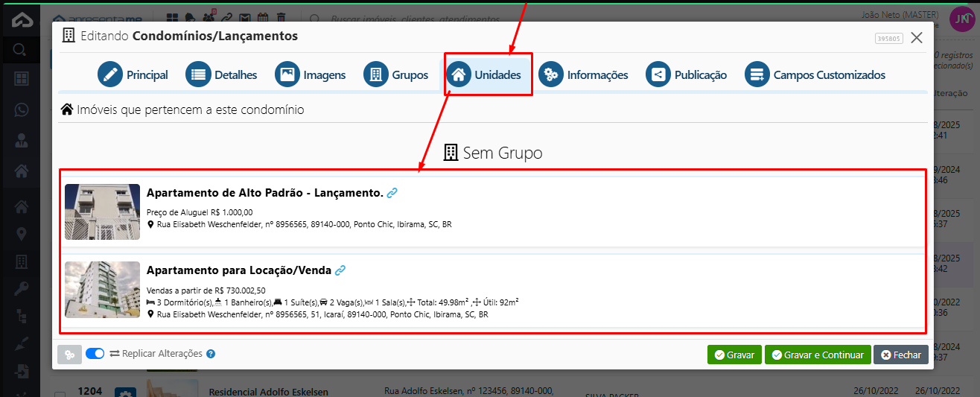The height and width of the screenshot is (397, 980).
Task: Click the Campos Customizados icon
Action: [x=757, y=74]
